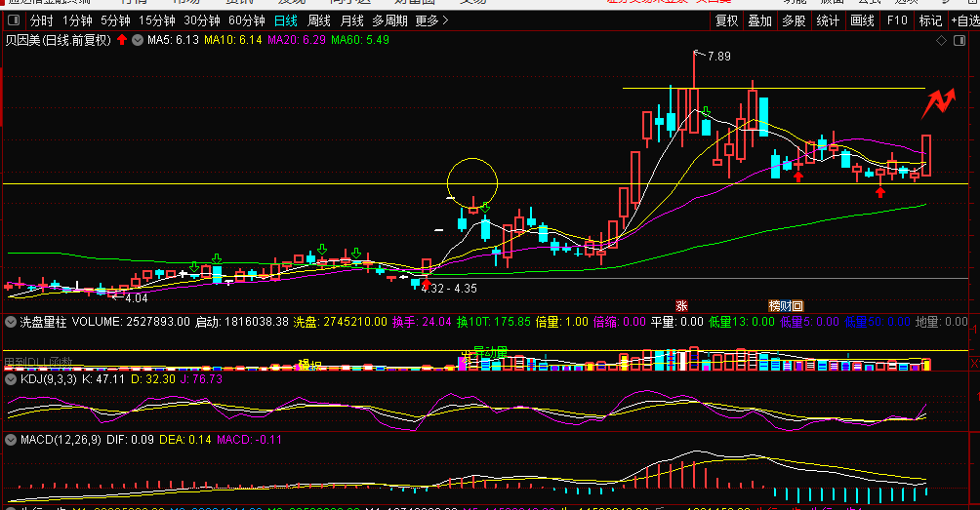The height and width of the screenshot is (510, 980).
Task: Click the 贝因美(日线.前复权) title
Action: point(59,40)
